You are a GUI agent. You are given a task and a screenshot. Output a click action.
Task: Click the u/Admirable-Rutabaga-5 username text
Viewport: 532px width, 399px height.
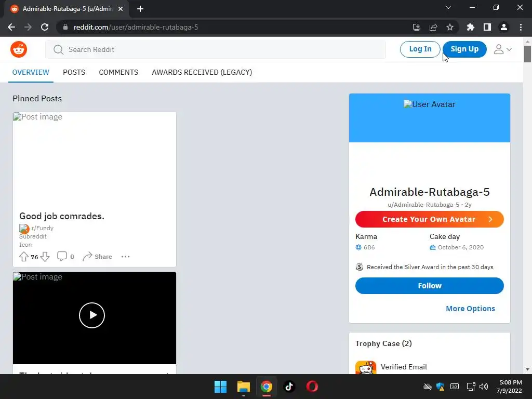tap(423, 205)
